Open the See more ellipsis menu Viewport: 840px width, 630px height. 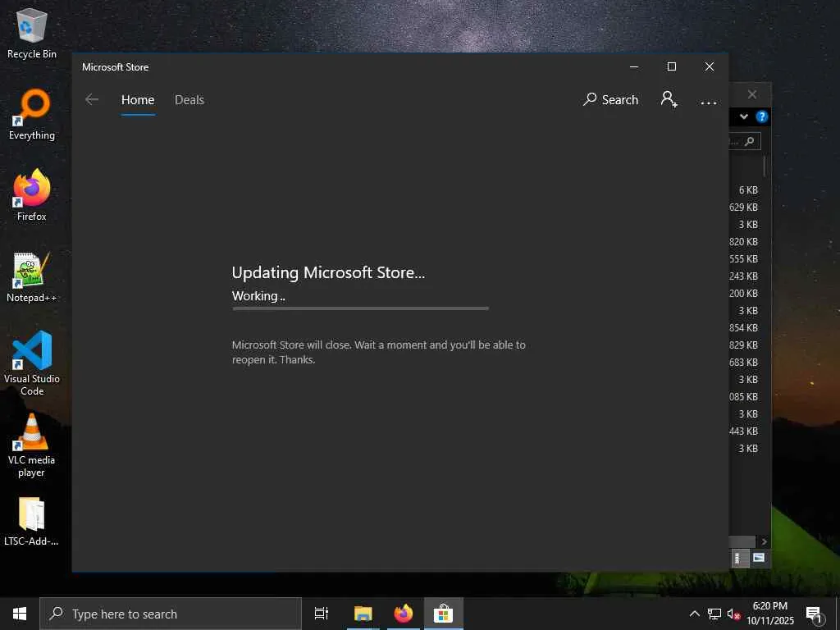708,103
